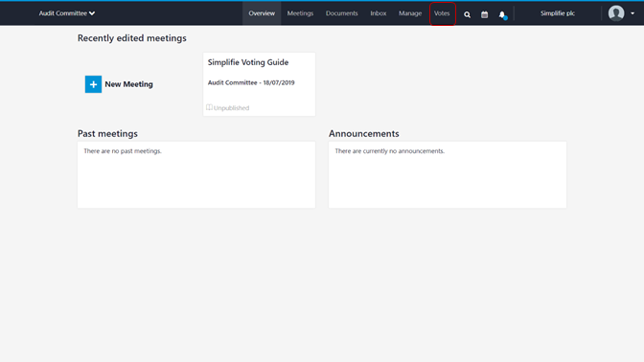Switch to the Overview tab

262,13
